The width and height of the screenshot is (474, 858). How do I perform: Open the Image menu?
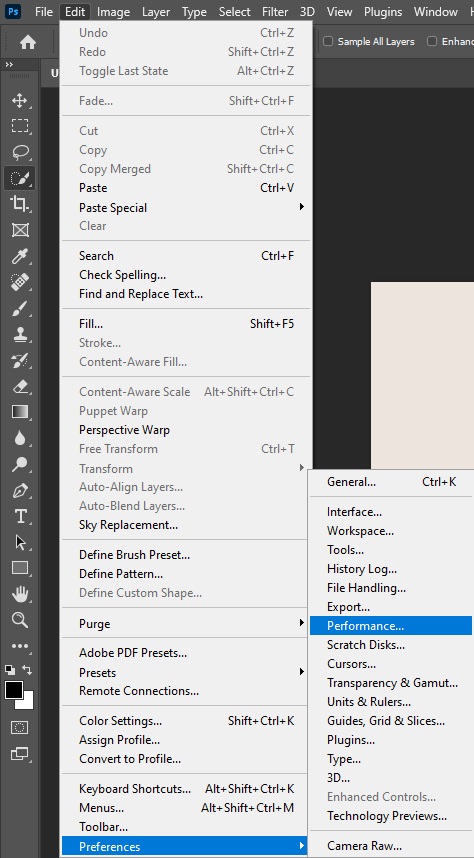point(113,11)
